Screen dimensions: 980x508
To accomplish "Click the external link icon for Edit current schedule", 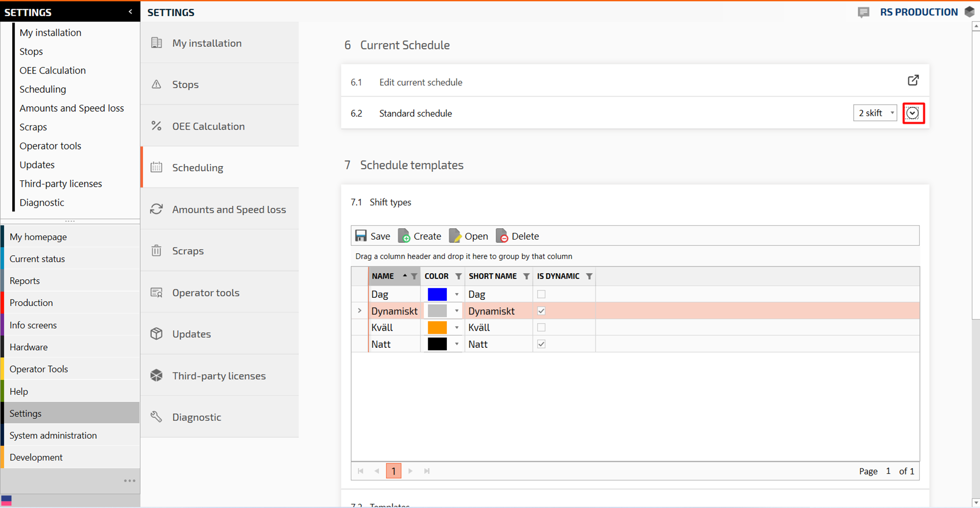I will click(913, 80).
